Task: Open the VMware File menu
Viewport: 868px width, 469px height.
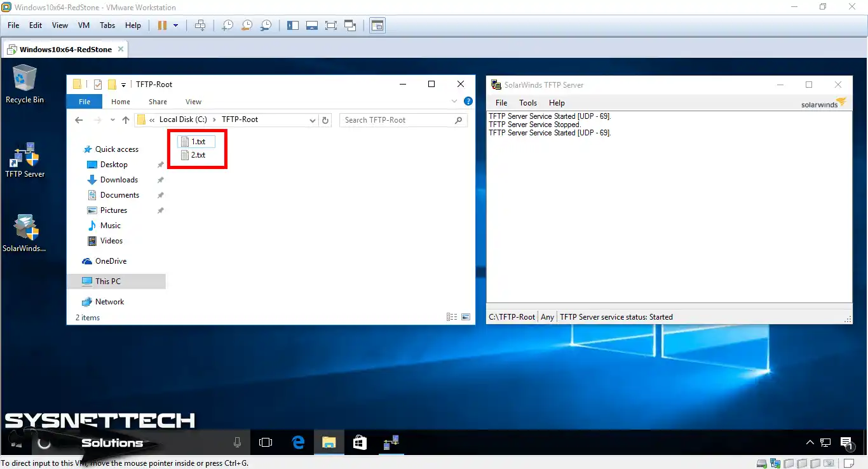Action: coord(13,25)
